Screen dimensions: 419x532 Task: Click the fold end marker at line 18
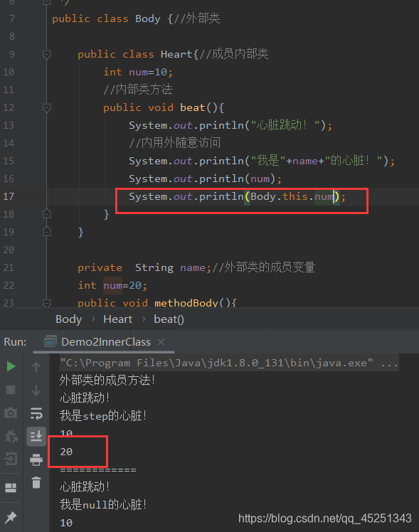click(x=47, y=214)
